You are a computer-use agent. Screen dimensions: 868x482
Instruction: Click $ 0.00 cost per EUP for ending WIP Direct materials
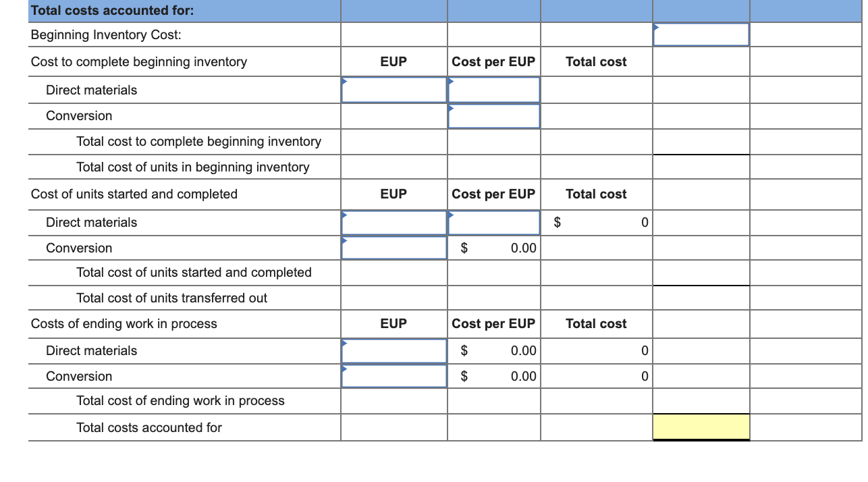[x=494, y=350]
